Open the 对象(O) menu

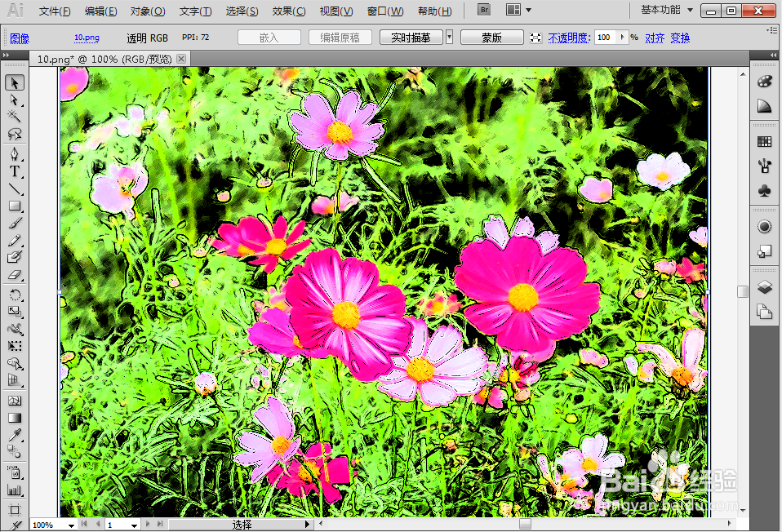148,11
